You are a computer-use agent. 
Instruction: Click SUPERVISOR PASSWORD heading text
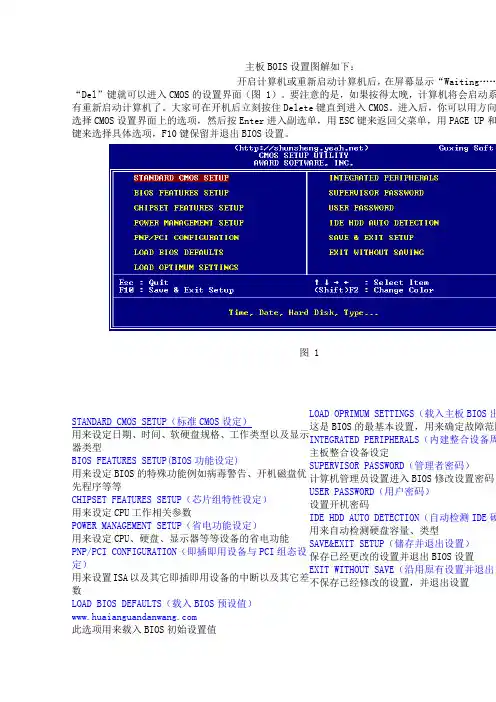point(389,466)
